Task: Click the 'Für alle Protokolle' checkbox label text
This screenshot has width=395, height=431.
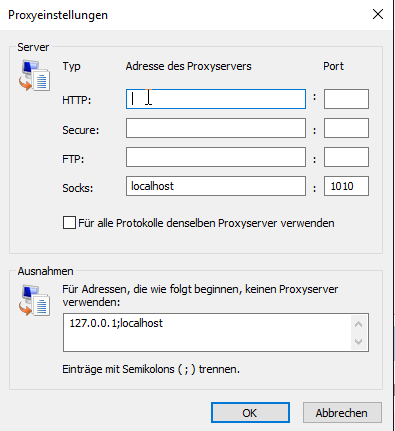Action: pos(206,223)
